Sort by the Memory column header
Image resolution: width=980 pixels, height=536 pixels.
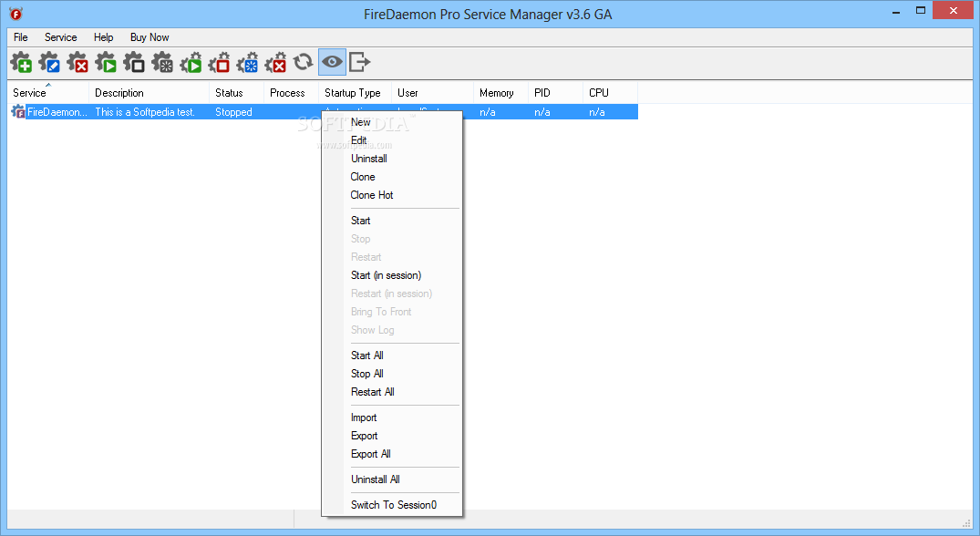pyautogui.click(x=500, y=92)
